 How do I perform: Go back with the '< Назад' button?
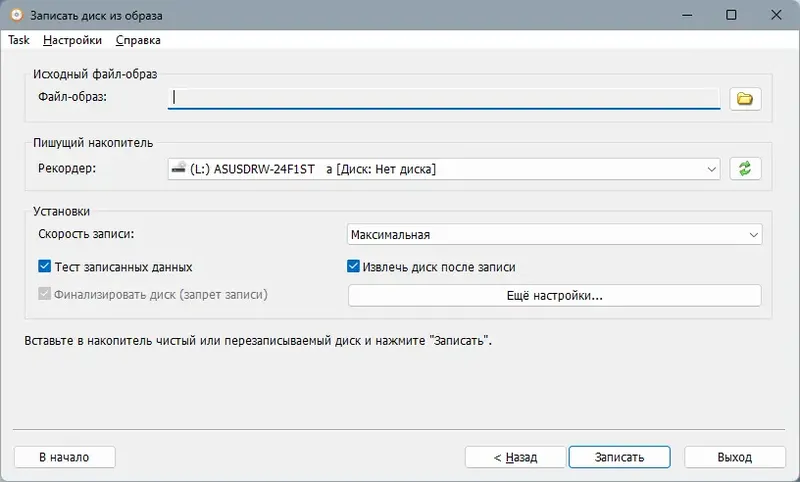pyautogui.click(x=515, y=457)
